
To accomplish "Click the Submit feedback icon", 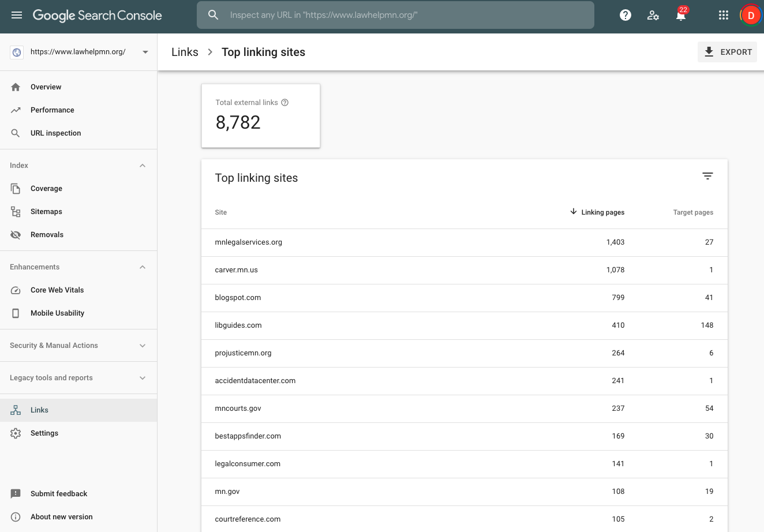I will (x=16, y=494).
